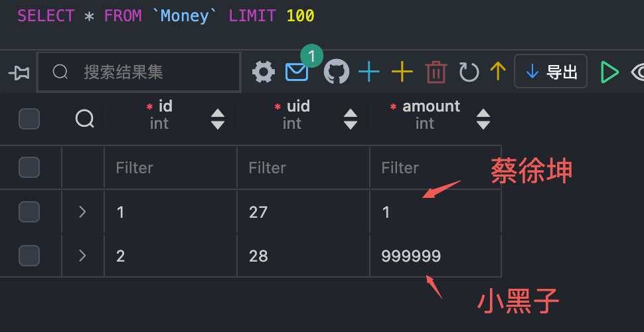Refresh results using the circular arrow icon
This screenshot has width=644, height=332.
point(469,72)
